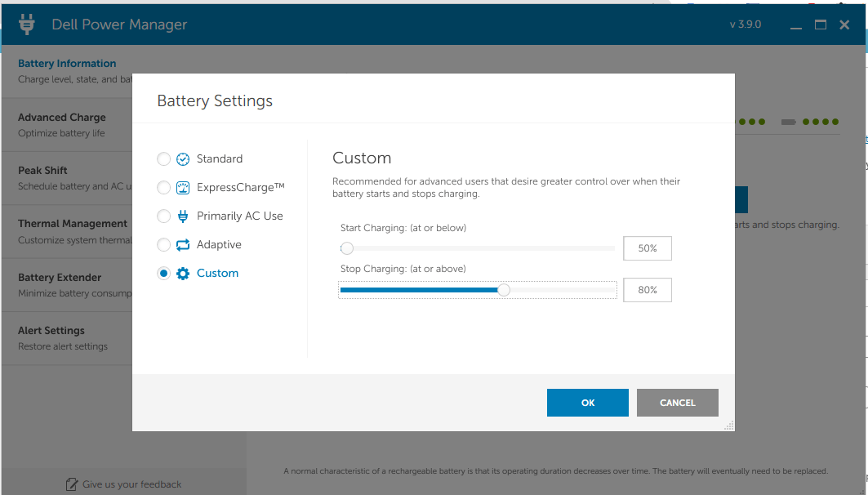Open the Peak Shift tab

[x=67, y=178]
